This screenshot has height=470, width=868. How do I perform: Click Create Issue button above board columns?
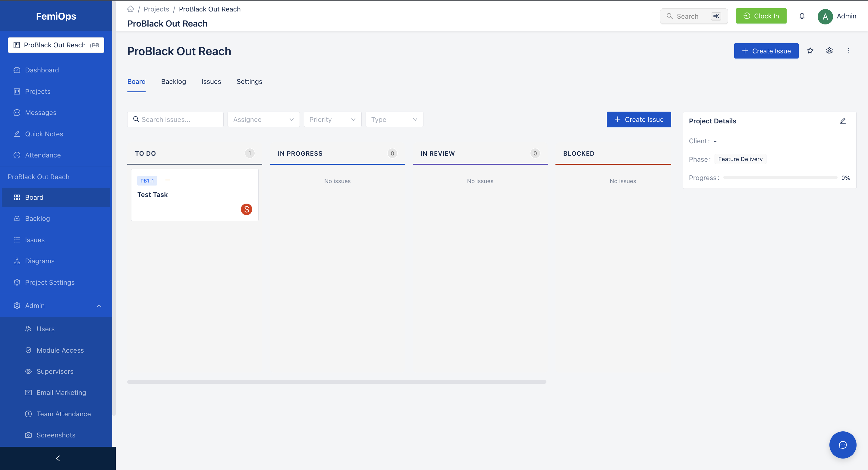639,119
